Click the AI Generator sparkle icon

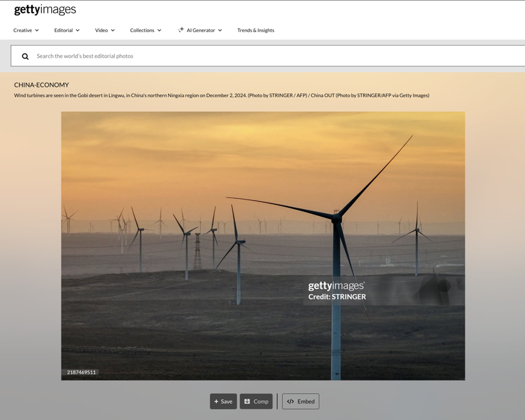[x=181, y=30]
